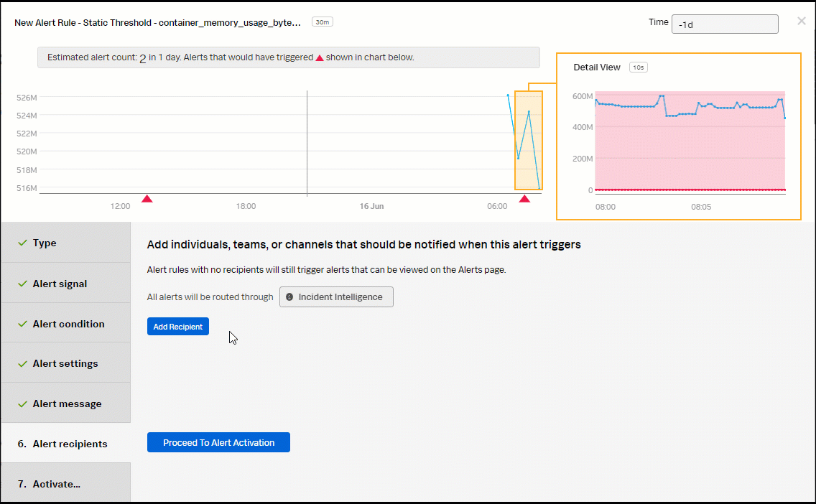Click the Add Recipient button
The image size is (816, 504).
[x=177, y=327]
